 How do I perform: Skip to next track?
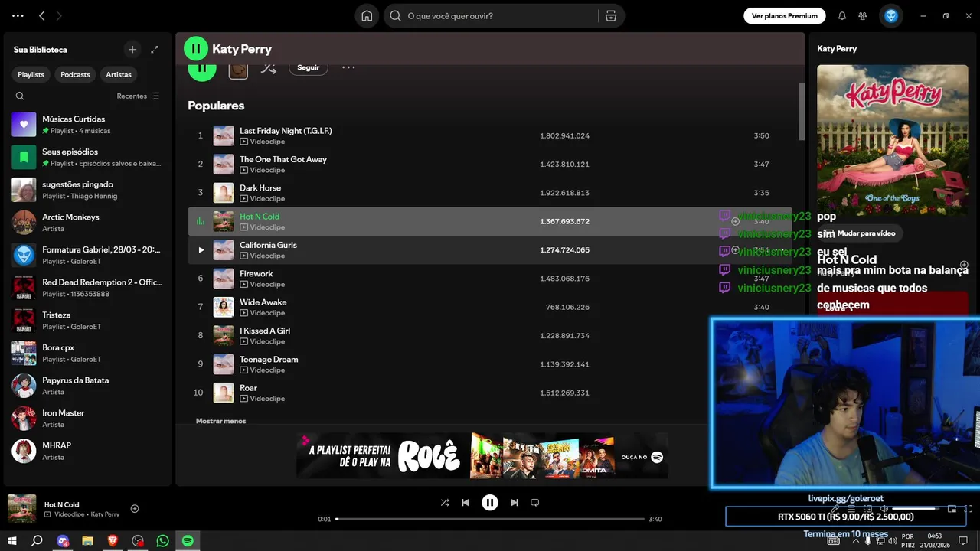tap(514, 503)
